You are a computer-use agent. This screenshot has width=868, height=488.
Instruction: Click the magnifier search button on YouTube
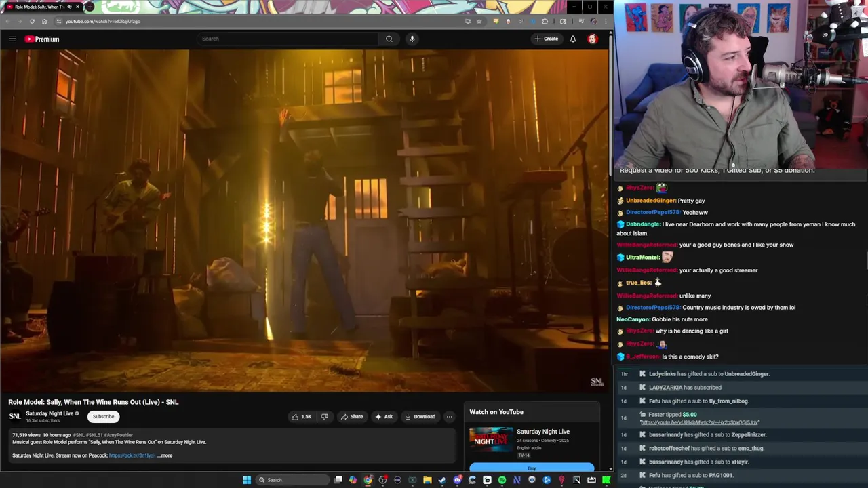pos(389,39)
